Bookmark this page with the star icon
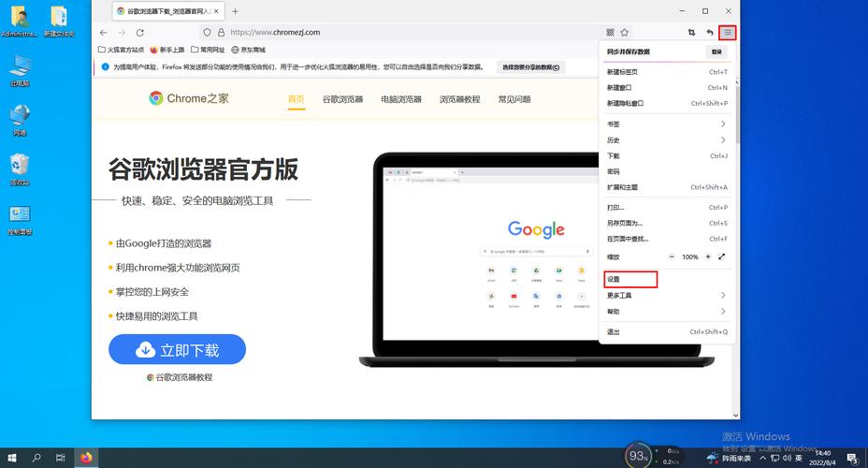This screenshot has width=868, height=468. point(625,33)
